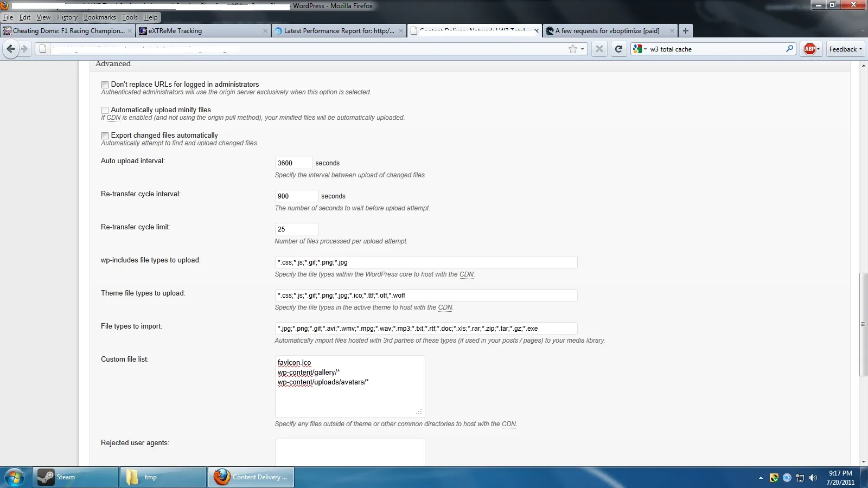Edit Theme file types to upload field
Image resolution: width=868 pixels, height=488 pixels.
click(x=426, y=295)
